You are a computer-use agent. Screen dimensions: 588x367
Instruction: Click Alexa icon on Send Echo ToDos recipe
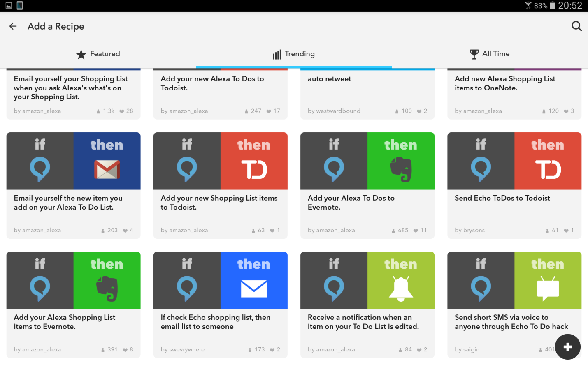coord(481,169)
